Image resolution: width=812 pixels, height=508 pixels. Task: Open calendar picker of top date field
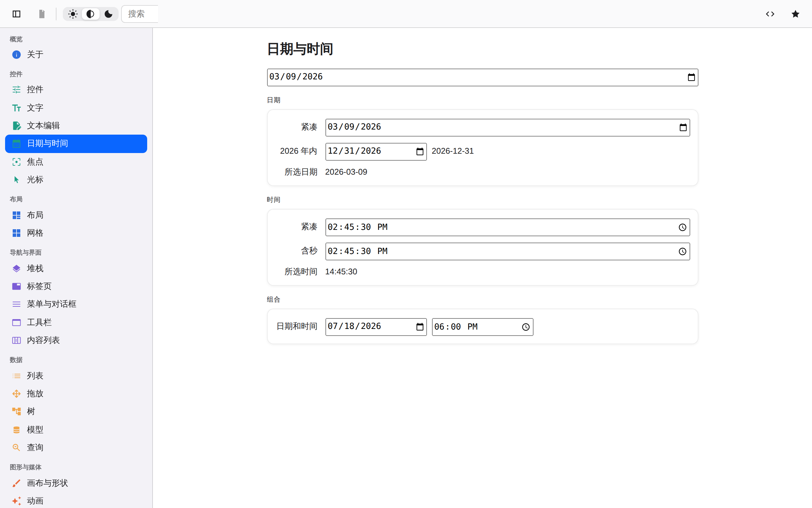691,77
